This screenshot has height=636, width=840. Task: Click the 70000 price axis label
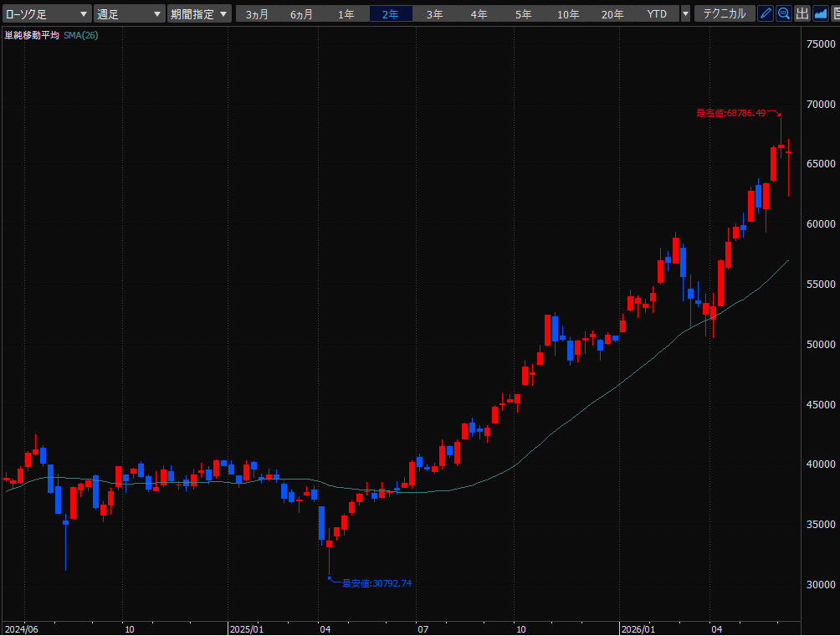[821, 104]
